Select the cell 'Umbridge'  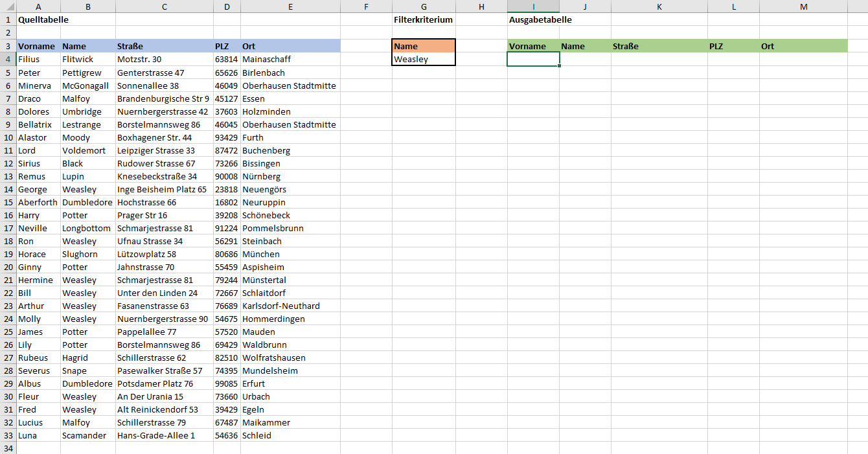click(88, 111)
